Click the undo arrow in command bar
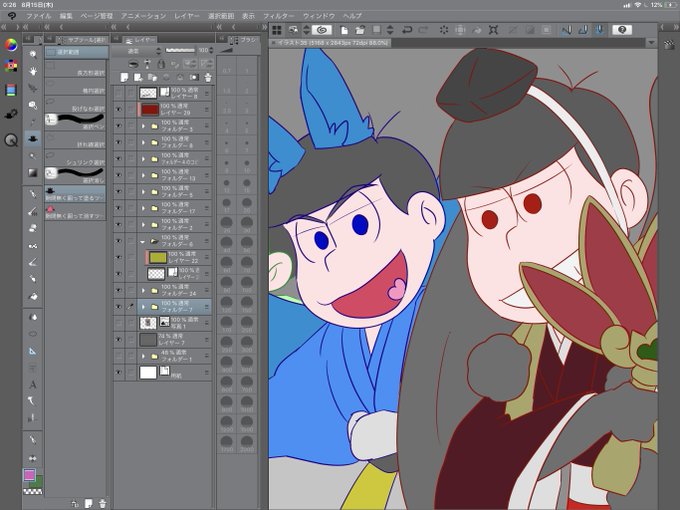 click(x=406, y=30)
